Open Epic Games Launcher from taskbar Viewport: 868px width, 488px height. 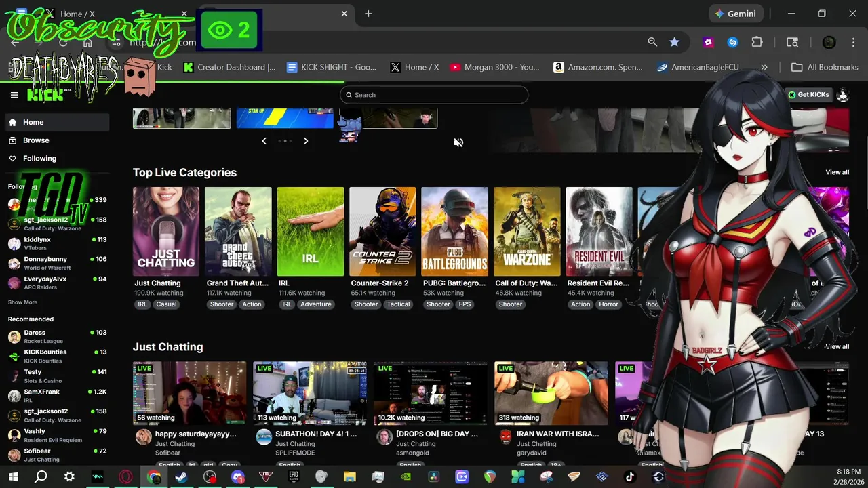(294, 476)
